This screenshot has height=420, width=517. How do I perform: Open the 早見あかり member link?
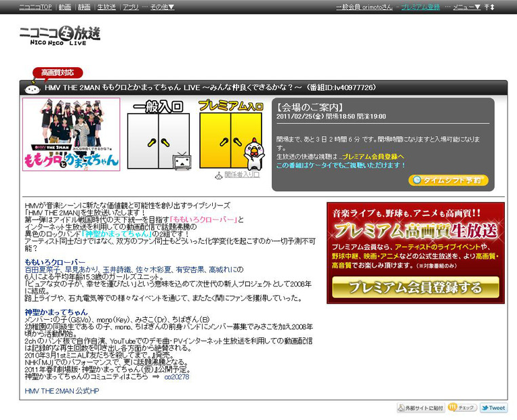[x=81, y=270]
